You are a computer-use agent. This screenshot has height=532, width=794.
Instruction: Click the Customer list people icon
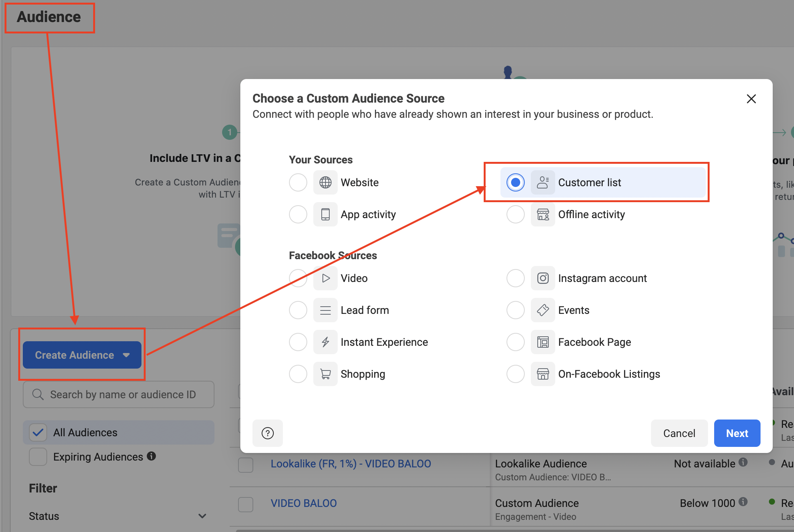tap(543, 182)
